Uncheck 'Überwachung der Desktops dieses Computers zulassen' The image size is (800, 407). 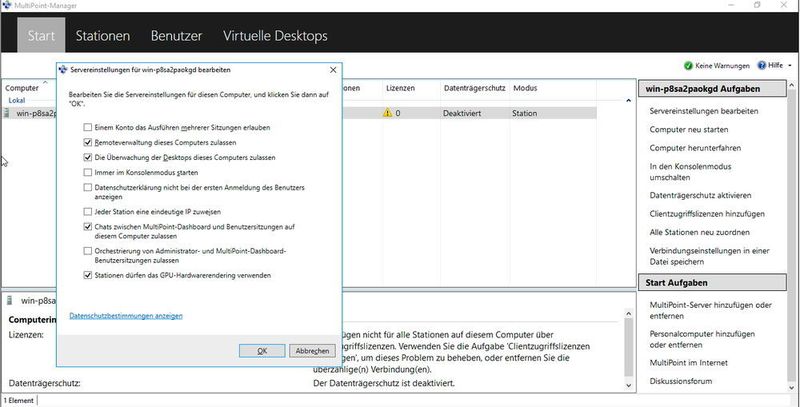coord(88,157)
